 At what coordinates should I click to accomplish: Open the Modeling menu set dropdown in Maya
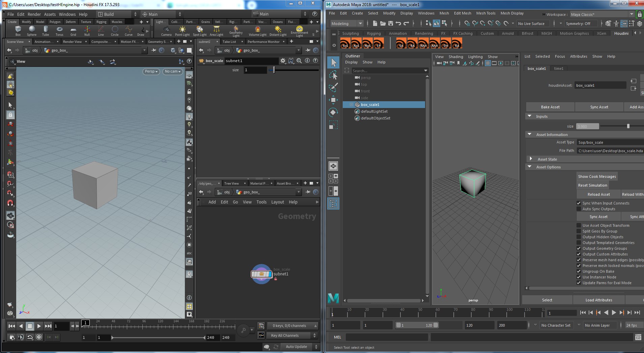(x=347, y=24)
